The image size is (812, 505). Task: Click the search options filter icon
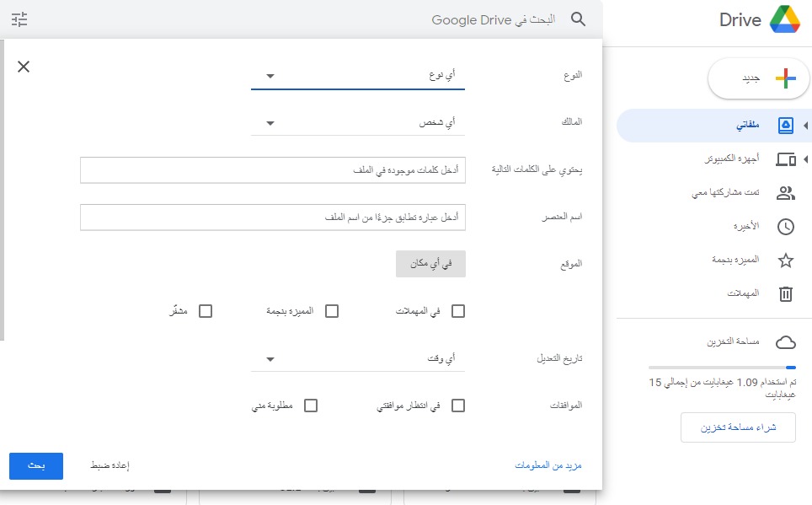(19, 19)
